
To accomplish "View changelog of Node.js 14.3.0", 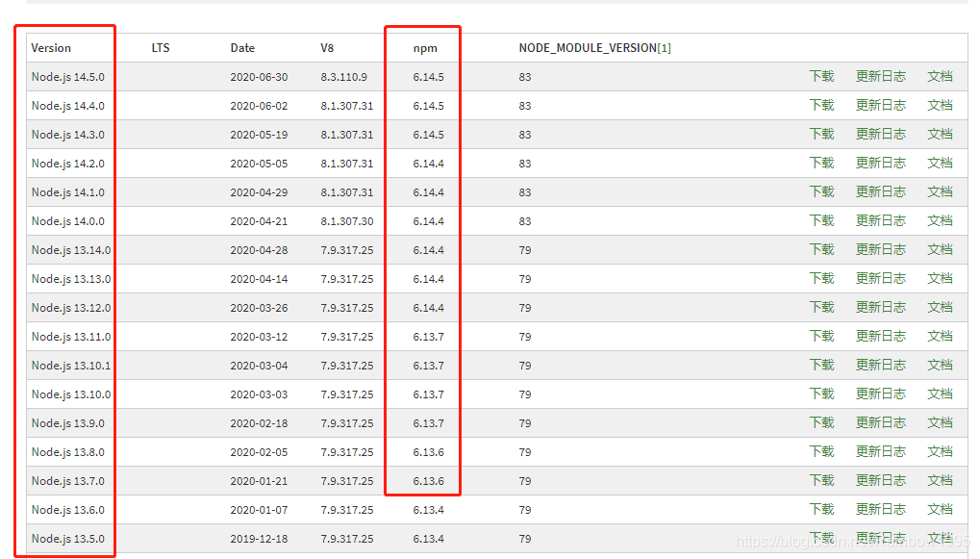I will pyautogui.click(x=880, y=135).
